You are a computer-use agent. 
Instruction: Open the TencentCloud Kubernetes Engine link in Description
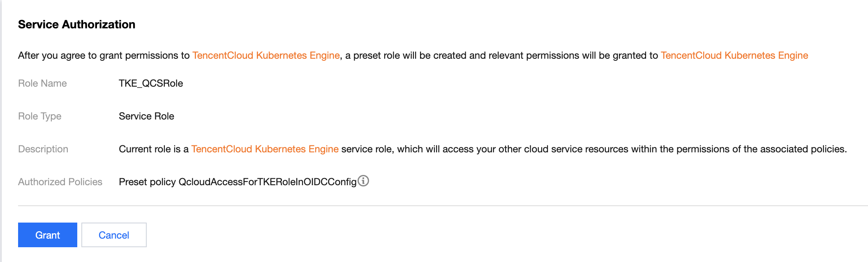265,149
